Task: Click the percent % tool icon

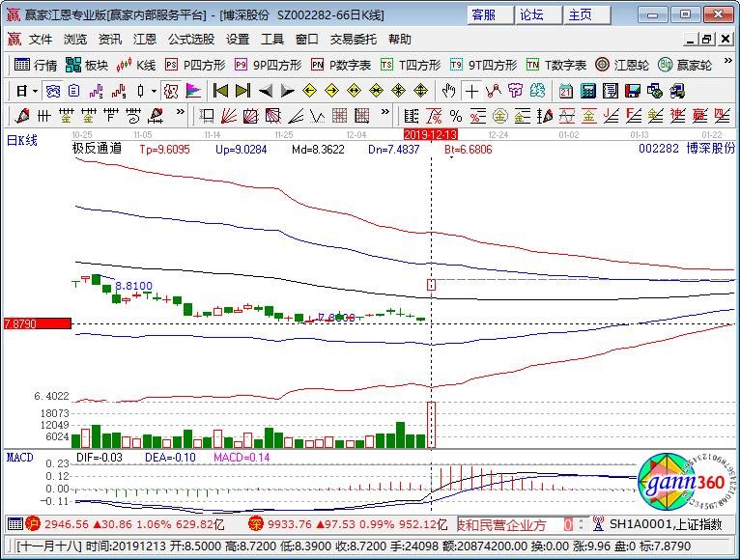Action: 455,116
